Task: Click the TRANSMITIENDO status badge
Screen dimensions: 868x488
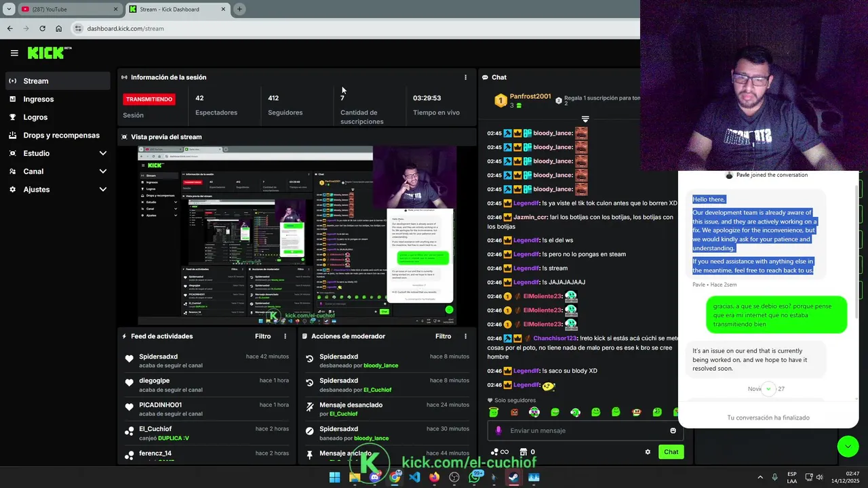Action: point(149,99)
